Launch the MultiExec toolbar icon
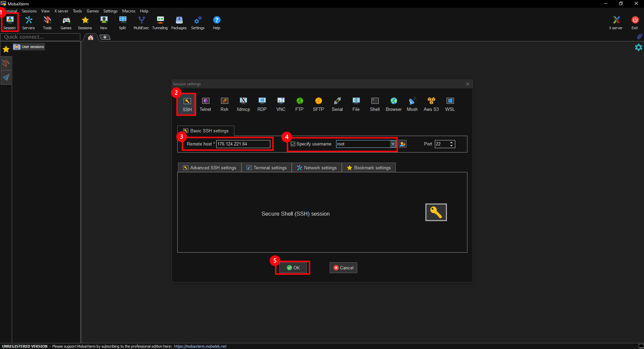 tap(141, 23)
